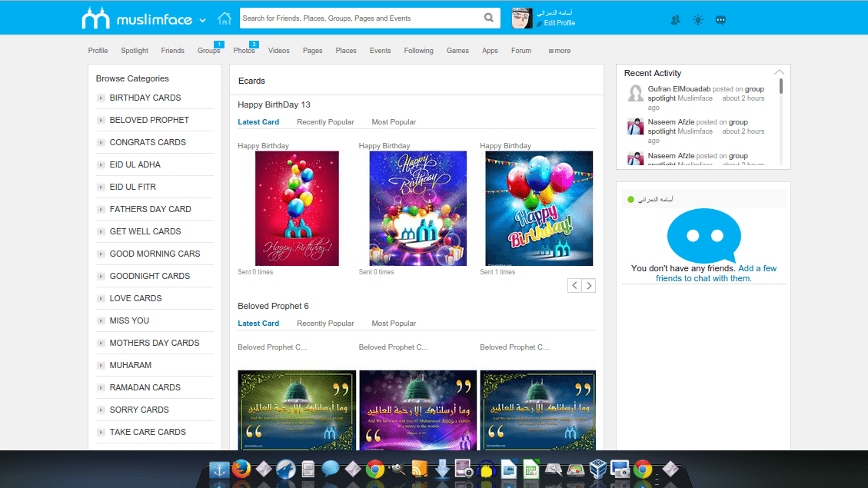Open friend requests icon in header

tap(675, 20)
